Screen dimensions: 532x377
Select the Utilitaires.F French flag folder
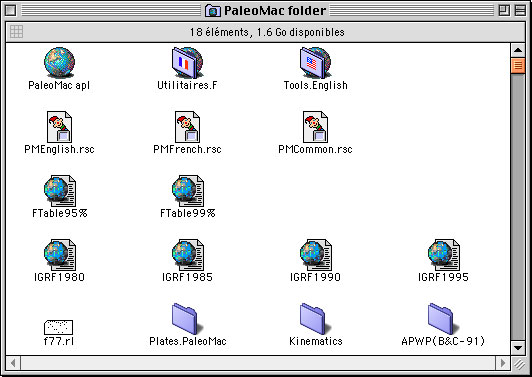tap(187, 63)
